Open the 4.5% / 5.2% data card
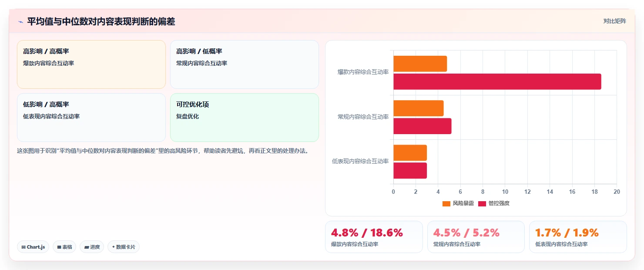 pyautogui.click(x=476, y=237)
